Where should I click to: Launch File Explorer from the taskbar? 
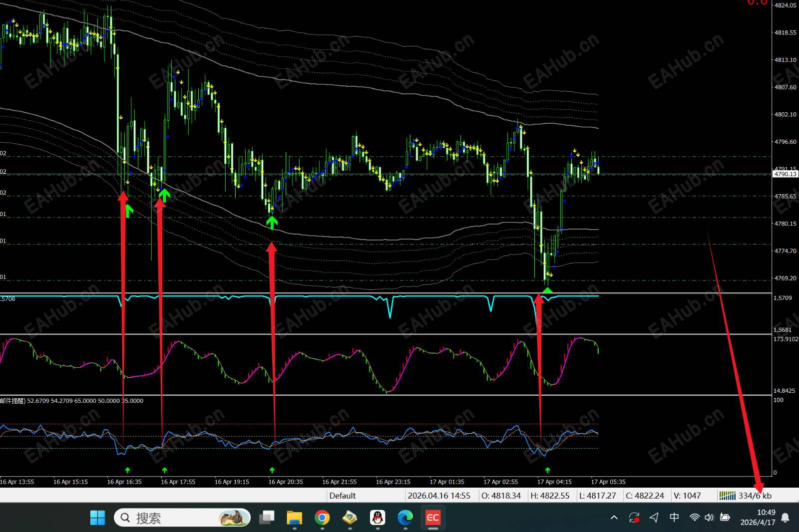pyautogui.click(x=295, y=518)
